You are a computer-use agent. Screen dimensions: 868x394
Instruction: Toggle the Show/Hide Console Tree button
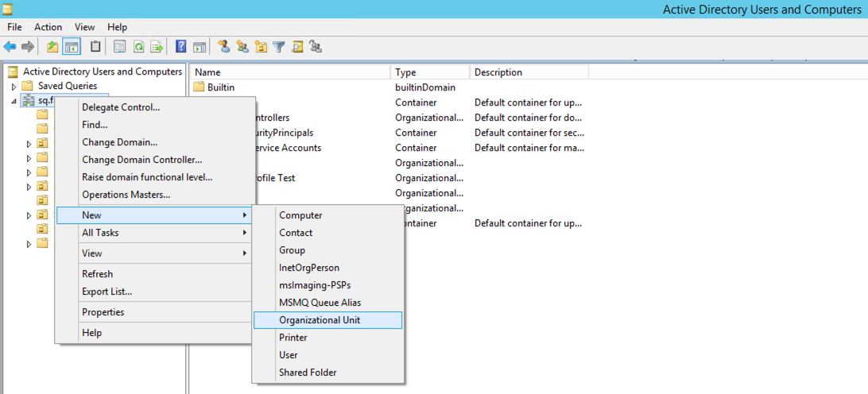tap(72, 47)
